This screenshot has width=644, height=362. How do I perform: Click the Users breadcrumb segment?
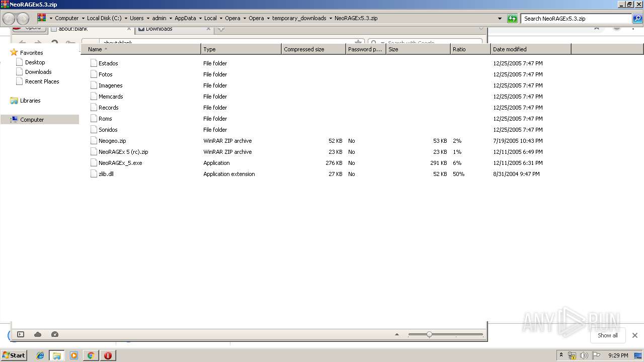click(x=137, y=18)
